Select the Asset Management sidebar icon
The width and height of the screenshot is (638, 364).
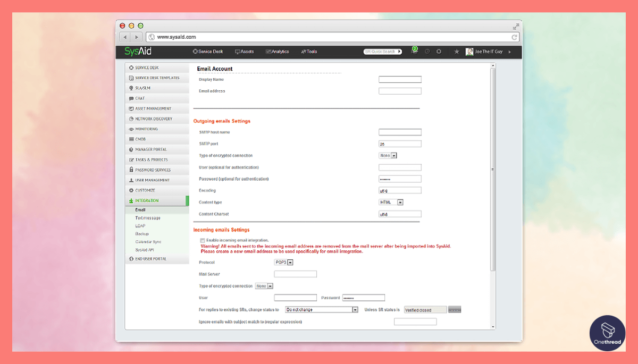click(x=130, y=108)
